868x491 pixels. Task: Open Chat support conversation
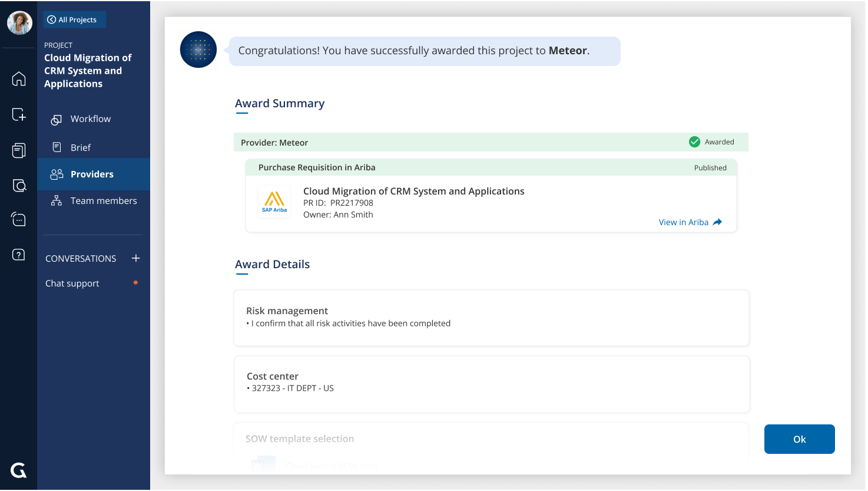pos(72,284)
